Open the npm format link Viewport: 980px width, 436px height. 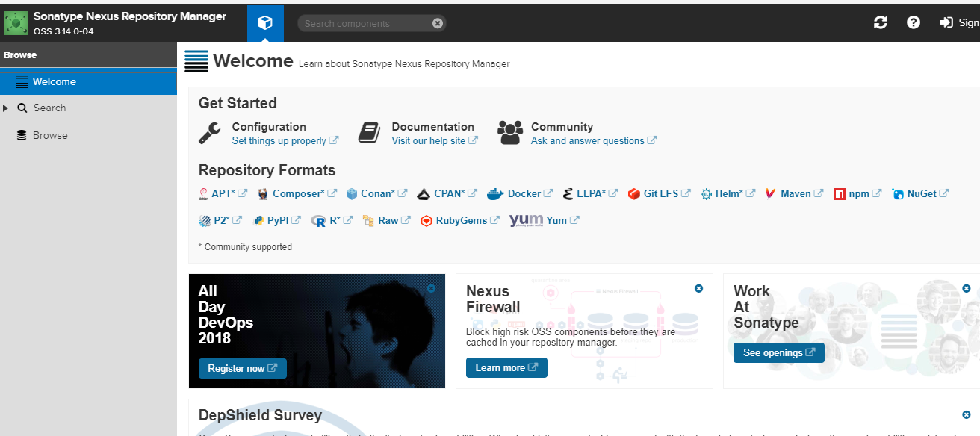[866, 193]
